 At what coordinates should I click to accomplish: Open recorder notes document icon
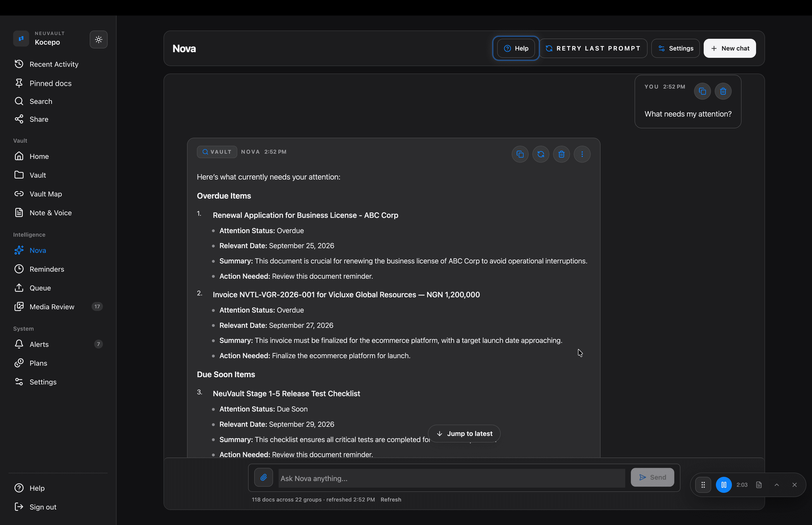[759, 485]
